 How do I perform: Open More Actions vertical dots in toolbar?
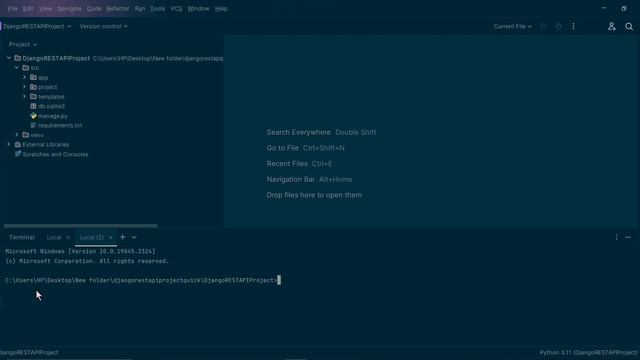point(573,27)
